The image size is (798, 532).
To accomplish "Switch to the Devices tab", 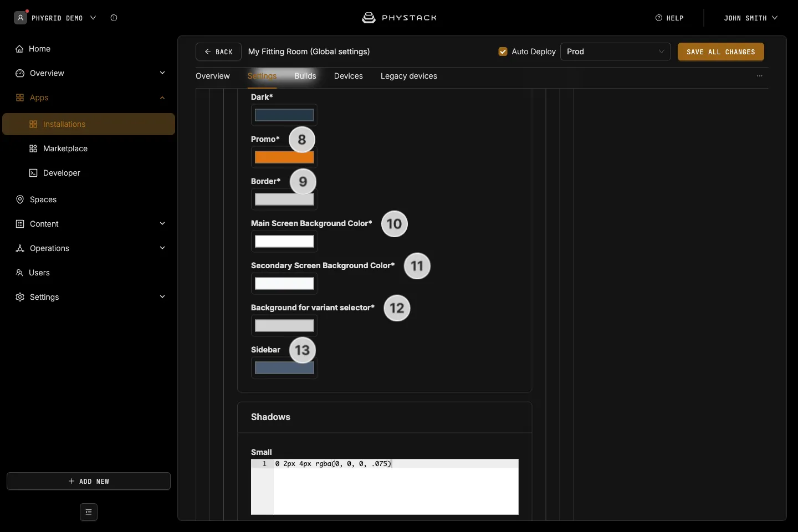I will coord(349,76).
